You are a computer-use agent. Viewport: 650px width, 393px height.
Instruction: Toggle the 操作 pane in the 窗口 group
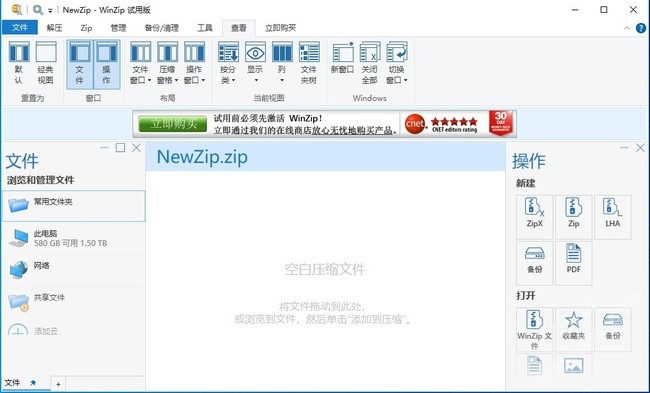[107, 64]
